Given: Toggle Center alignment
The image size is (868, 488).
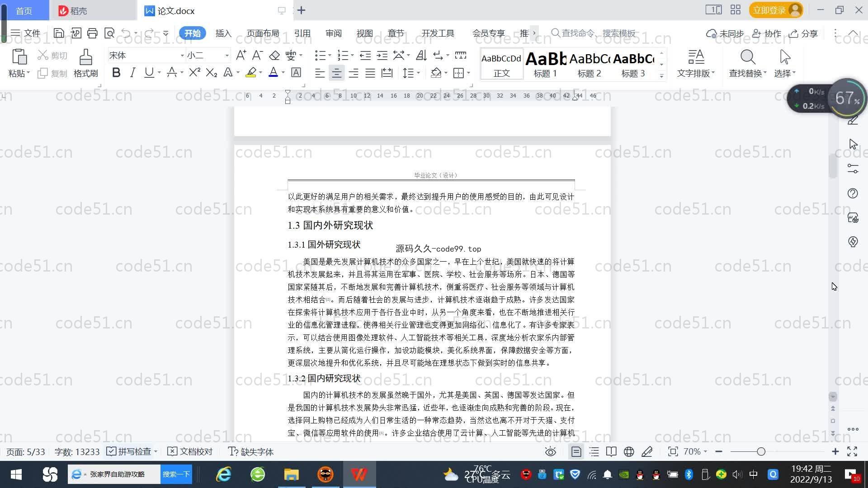Looking at the screenshot, I should coord(336,73).
